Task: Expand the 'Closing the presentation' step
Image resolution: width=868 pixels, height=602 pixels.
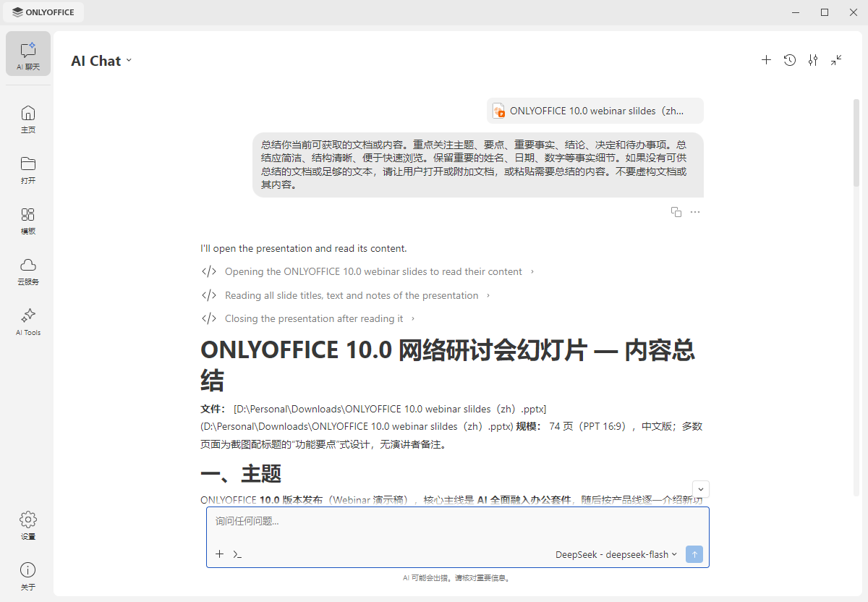Action: point(308,318)
